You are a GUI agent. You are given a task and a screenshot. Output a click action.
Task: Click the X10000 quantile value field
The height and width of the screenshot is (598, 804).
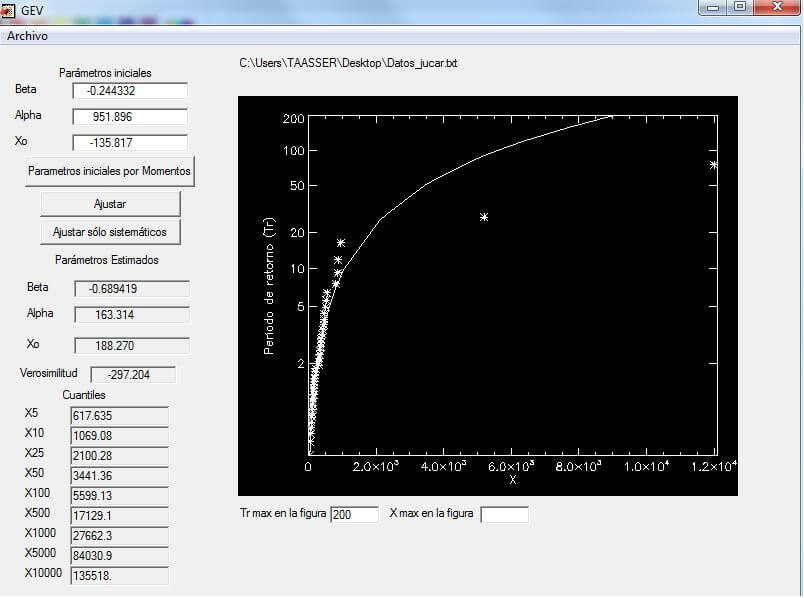[x=119, y=575]
